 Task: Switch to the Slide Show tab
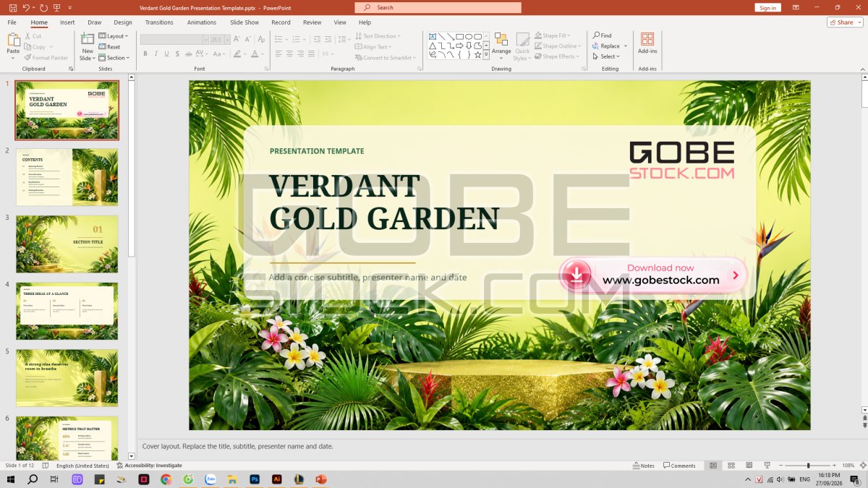click(244, 22)
